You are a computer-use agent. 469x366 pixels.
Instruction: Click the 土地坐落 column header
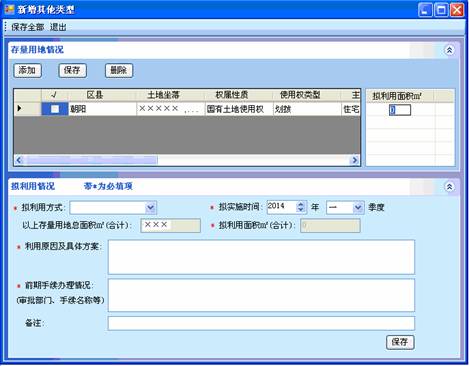(170, 95)
